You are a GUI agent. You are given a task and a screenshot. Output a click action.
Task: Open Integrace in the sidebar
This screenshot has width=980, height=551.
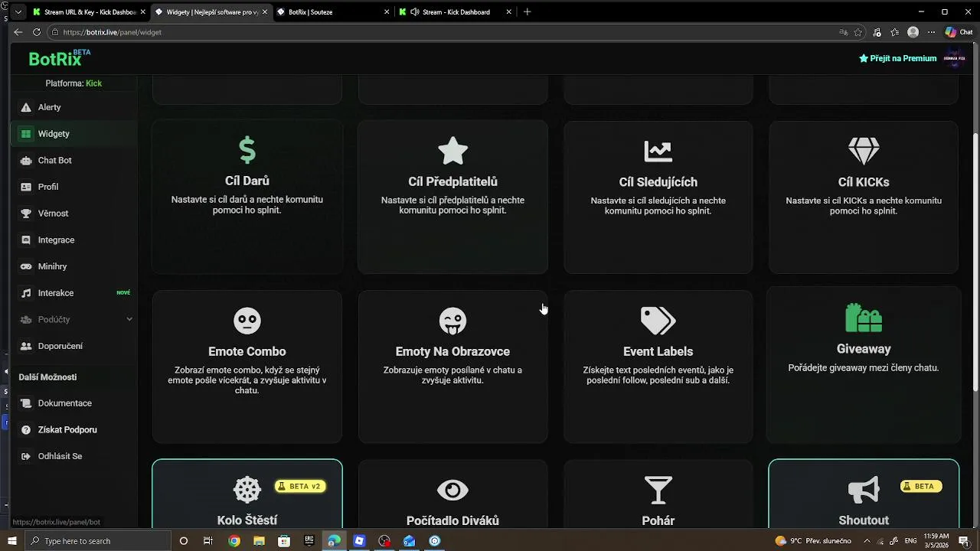(x=74, y=240)
